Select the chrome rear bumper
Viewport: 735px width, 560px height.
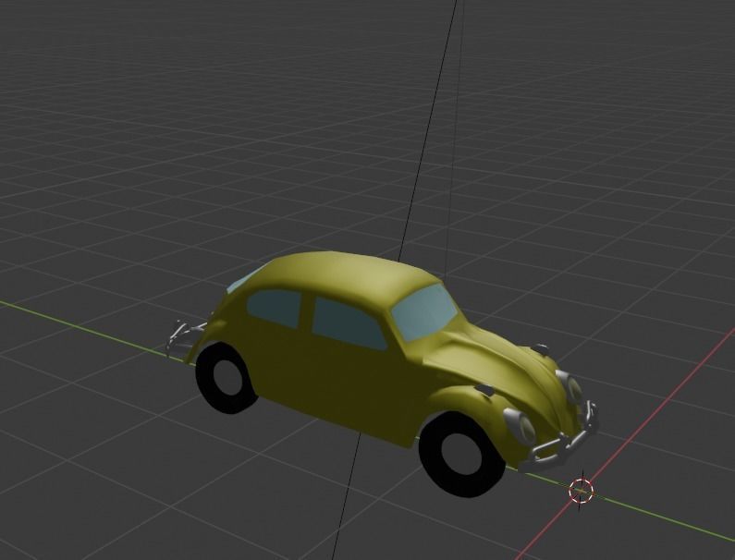[x=185, y=338]
